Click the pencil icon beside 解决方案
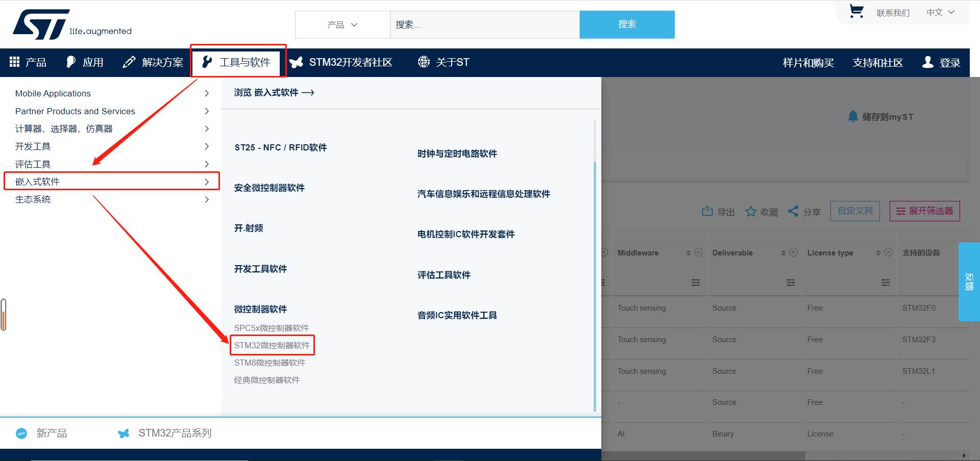The image size is (980, 461). [x=129, y=62]
